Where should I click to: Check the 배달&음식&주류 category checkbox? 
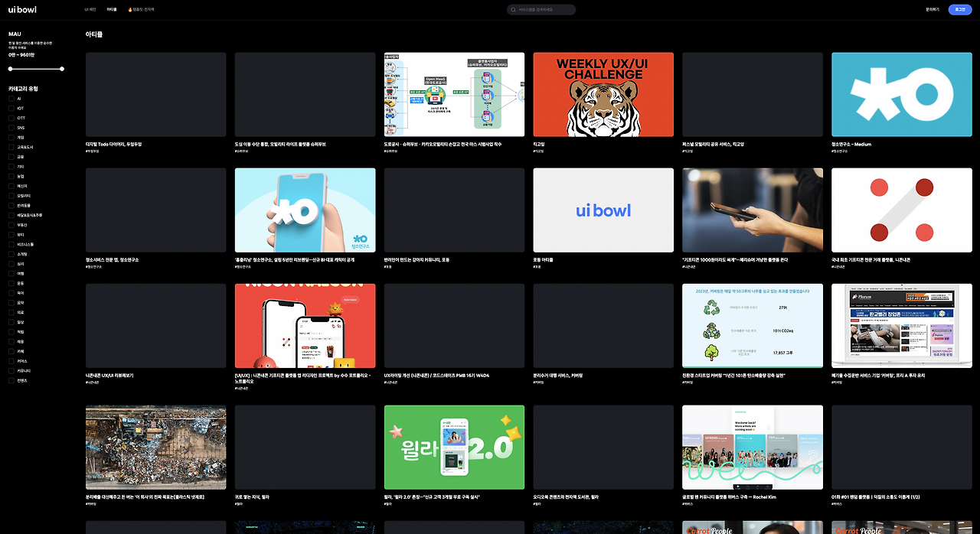pos(11,216)
